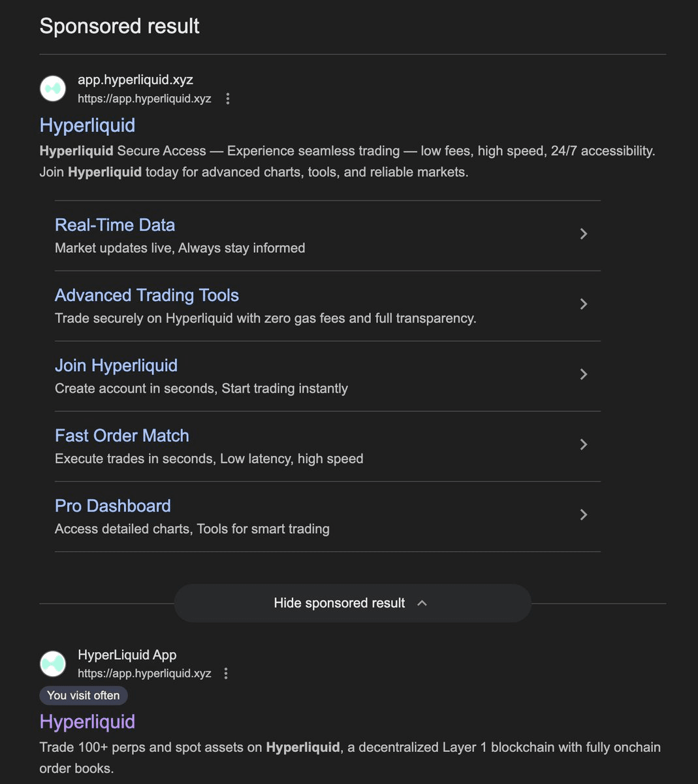Open the Real-Time Data sitelink
This screenshot has width=698, height=784.
point(115,225)
